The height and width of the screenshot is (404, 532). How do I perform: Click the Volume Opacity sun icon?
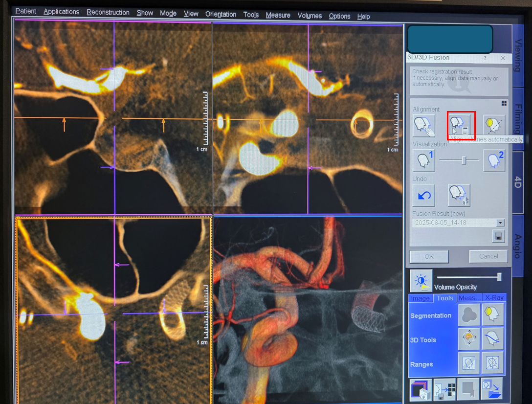(421, 280)
